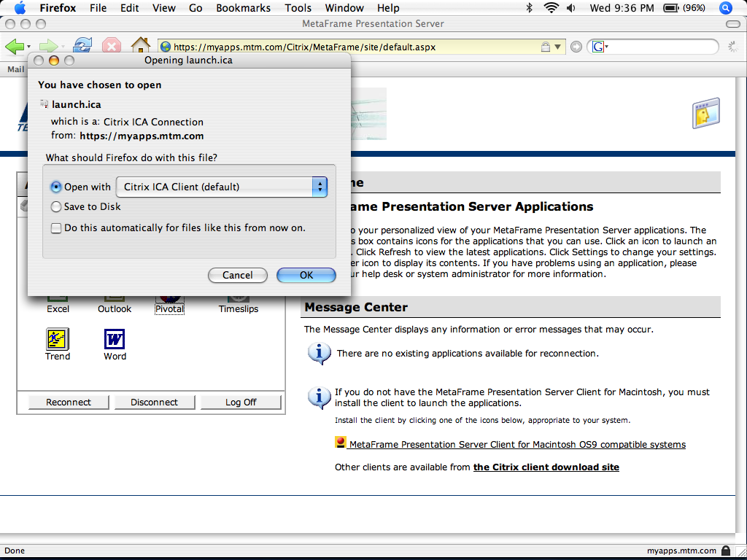
Task: Click the Message Center heading
Action: [x=356, y=307]
